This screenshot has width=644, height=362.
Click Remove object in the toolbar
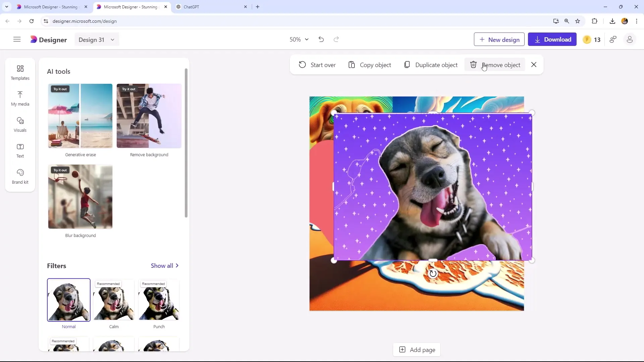[495, 65]
